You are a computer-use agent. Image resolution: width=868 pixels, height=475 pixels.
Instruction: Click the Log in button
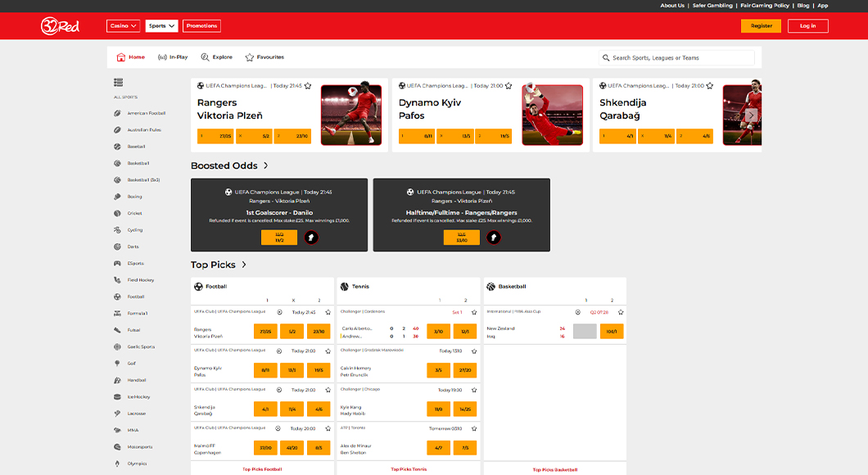tap(807, 26)
